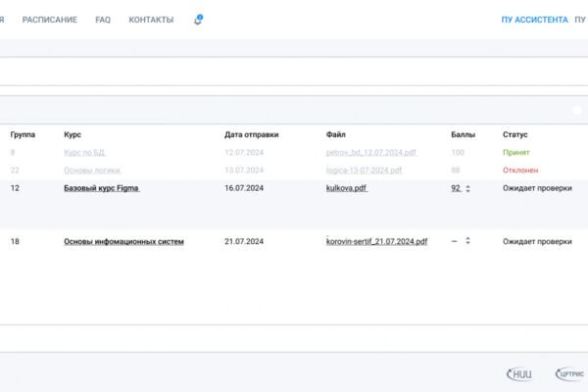The height and width of the screenshot is (392, 588).
Task: Click the Статус column header
Action: pyautogui.click(x=515, y=134)
